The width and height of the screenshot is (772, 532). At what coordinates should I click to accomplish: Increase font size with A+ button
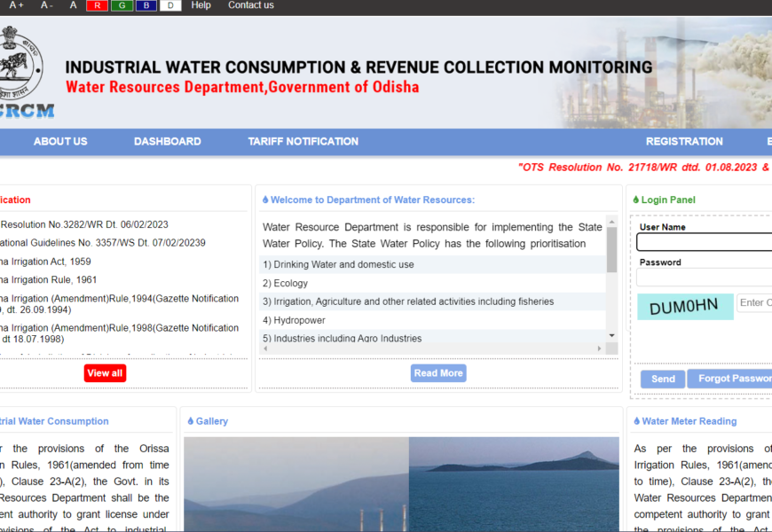point(16,5)
